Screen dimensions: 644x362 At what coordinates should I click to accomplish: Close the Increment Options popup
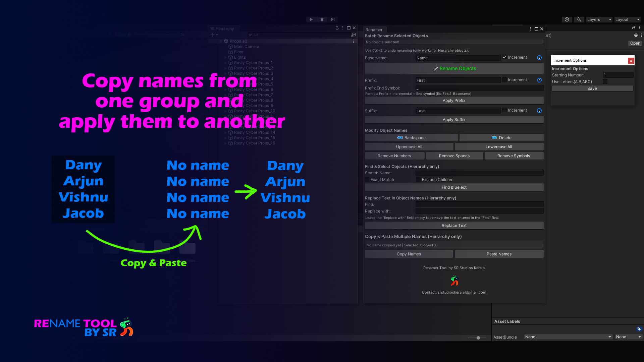pos(631,61)
